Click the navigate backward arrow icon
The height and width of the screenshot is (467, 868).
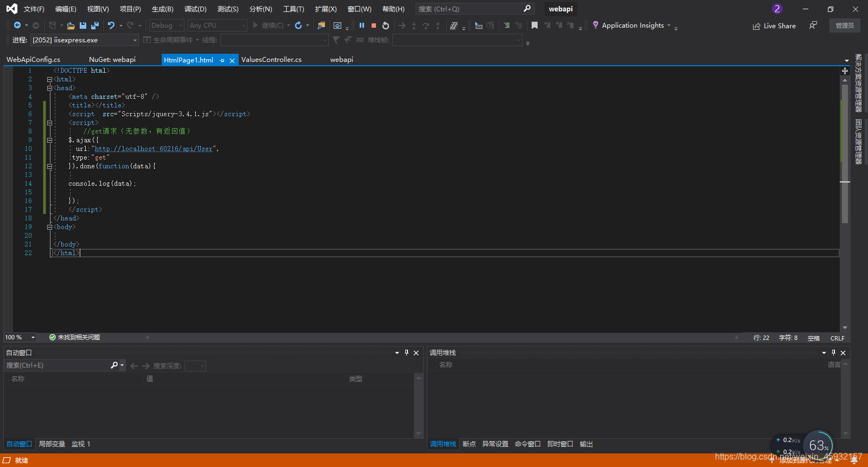(17, 26)
